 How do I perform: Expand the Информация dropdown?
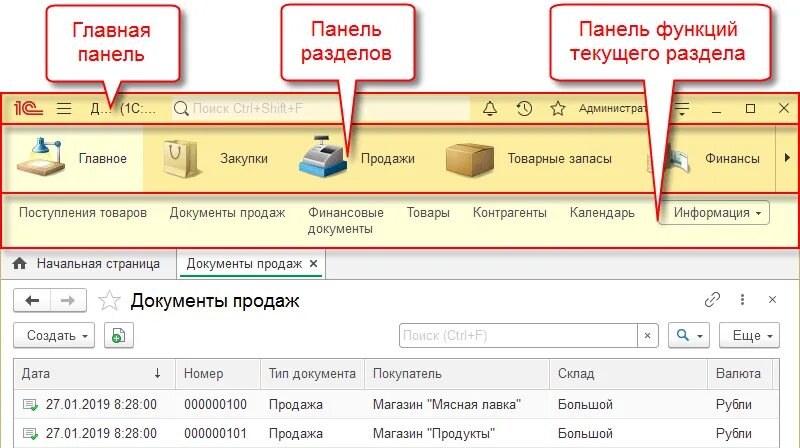[x=714, y=213]
